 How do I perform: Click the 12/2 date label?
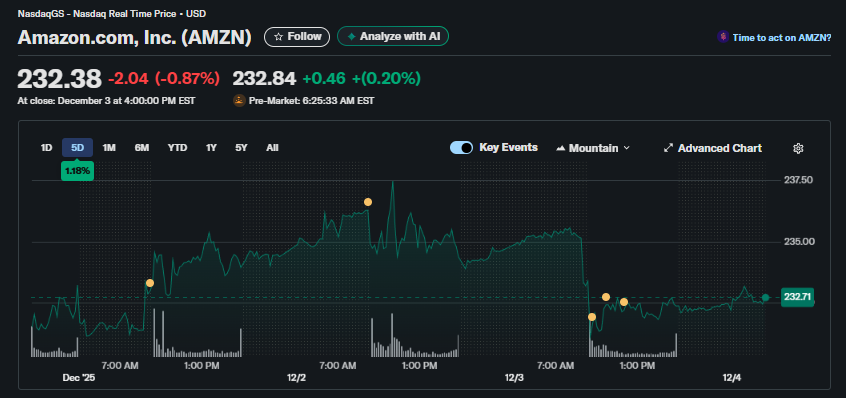296,378
